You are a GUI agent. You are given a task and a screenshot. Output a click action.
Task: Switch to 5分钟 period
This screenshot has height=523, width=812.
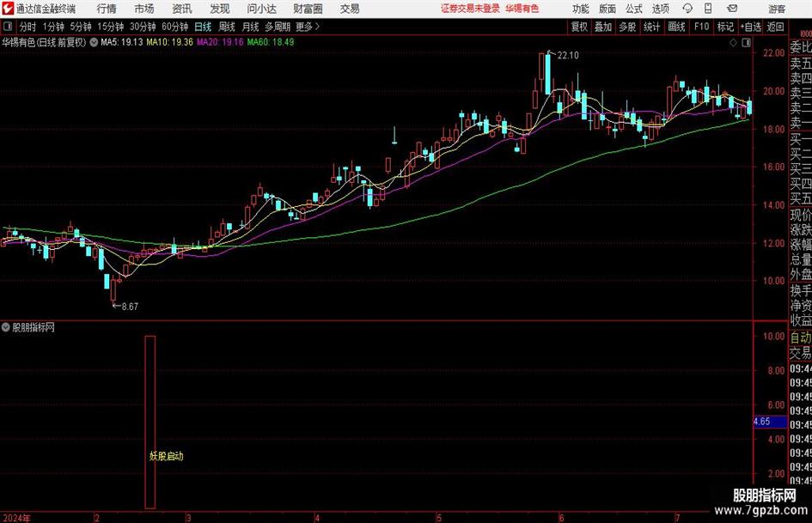tap(80, 27)
